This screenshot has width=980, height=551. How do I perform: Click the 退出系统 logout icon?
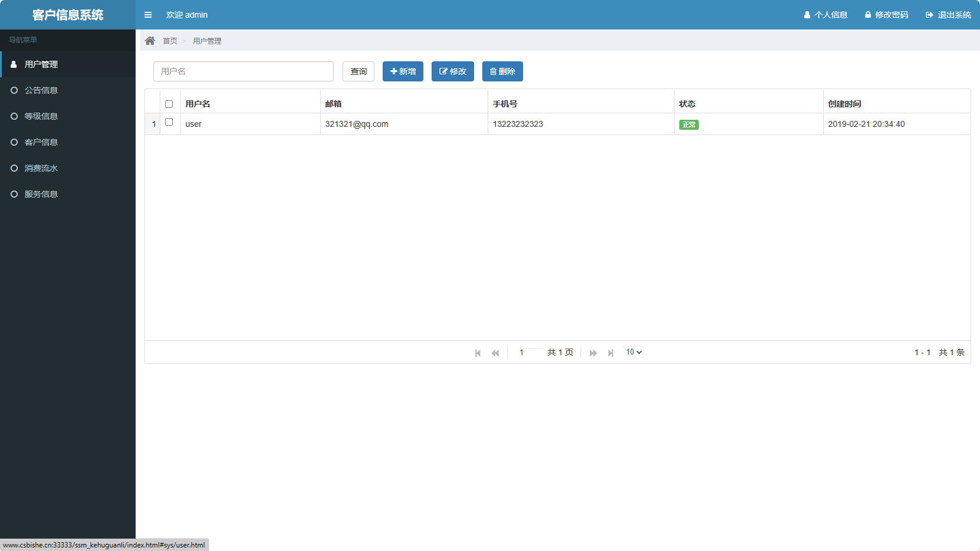tap(929, 15)
